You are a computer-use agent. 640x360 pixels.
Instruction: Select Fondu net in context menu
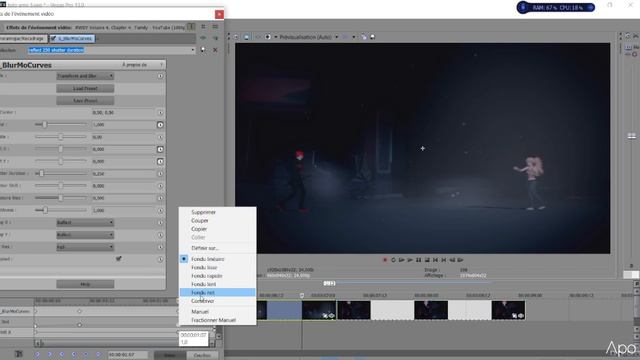coord(218,292)
